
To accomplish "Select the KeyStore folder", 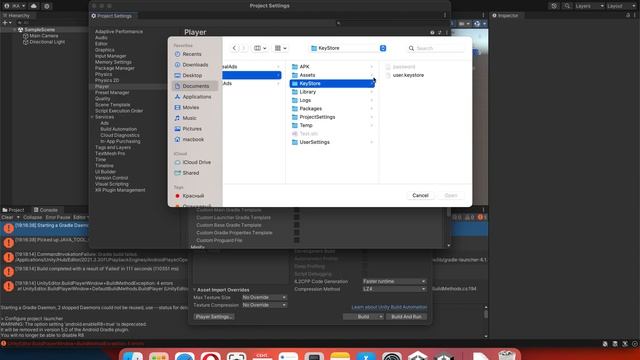I will (x=332, y=83).
